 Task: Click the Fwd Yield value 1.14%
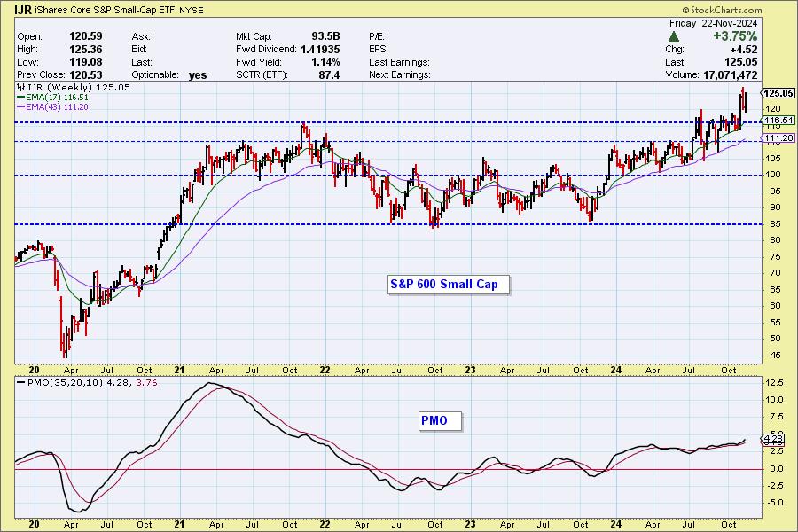tap(325, 61)
